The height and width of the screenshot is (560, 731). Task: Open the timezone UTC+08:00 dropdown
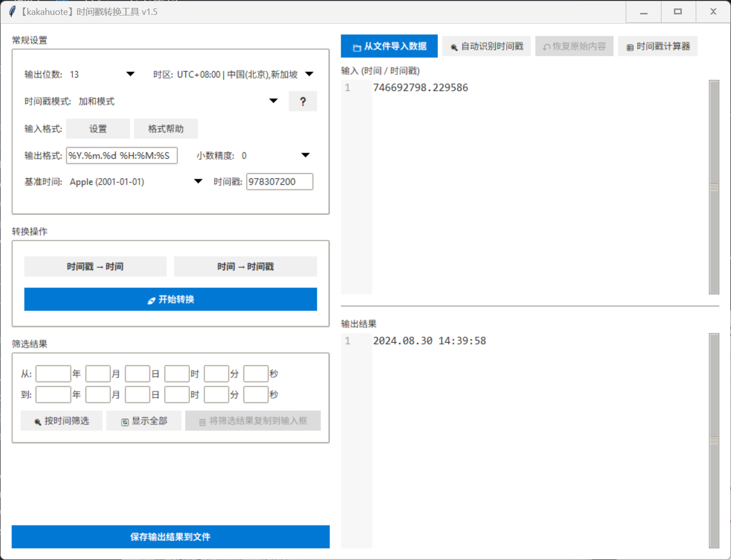click(x=309, y=74)
